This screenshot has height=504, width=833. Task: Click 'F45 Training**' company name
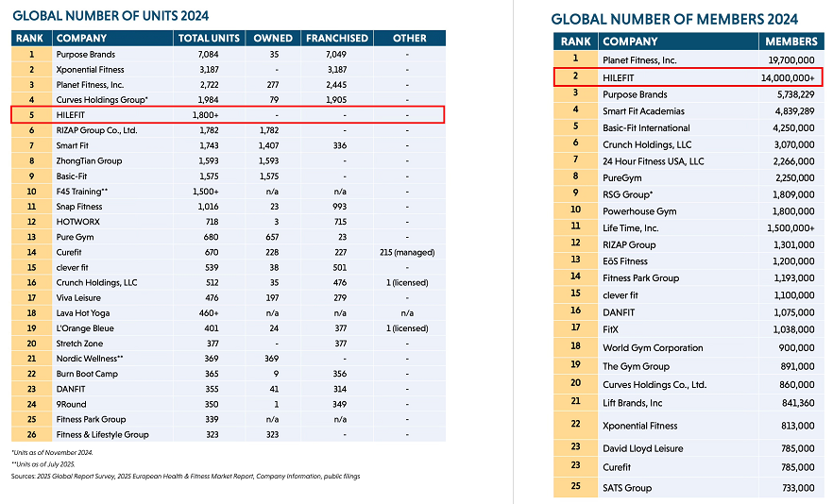[82, 192]
